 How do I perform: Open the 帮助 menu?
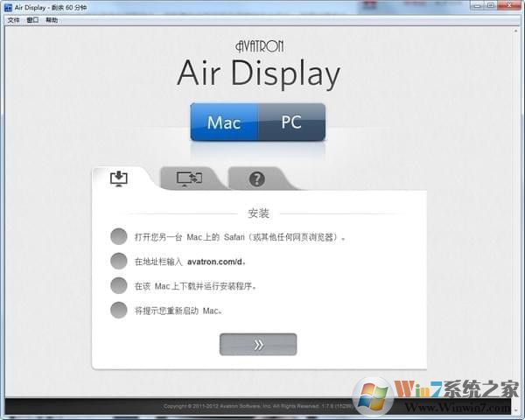pyautogui.click(x=52, y=20)
